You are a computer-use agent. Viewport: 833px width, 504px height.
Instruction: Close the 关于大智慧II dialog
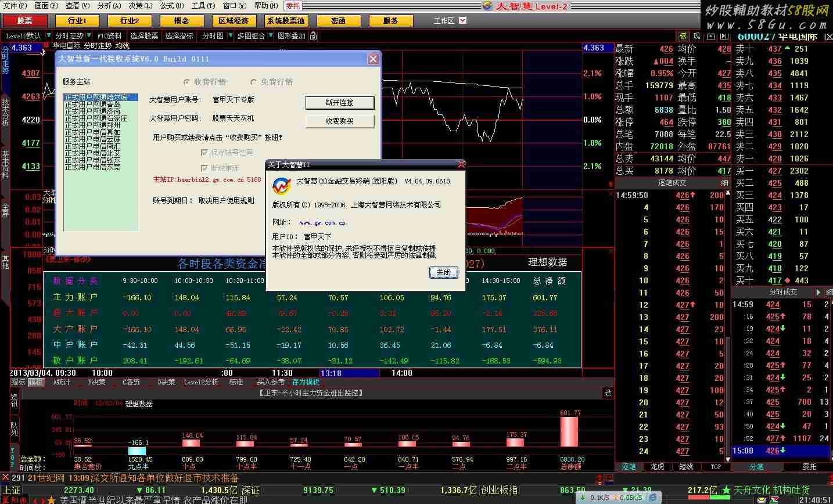[x=461, y=164]
